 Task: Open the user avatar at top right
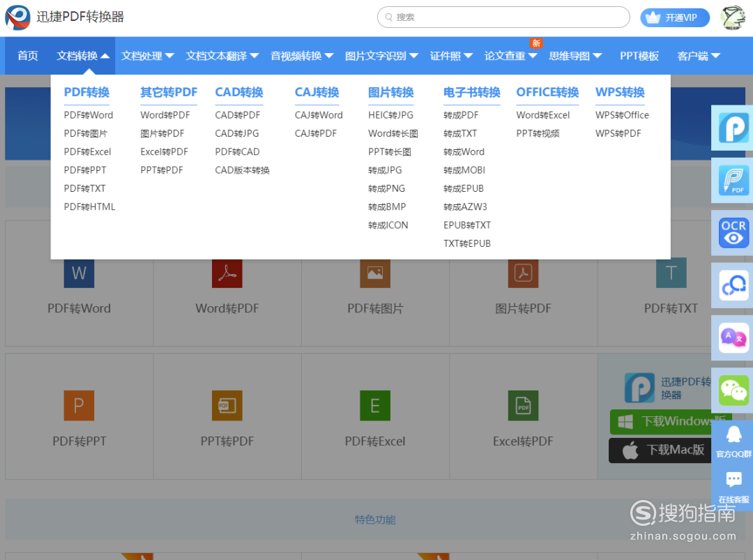tap(733, 17)
